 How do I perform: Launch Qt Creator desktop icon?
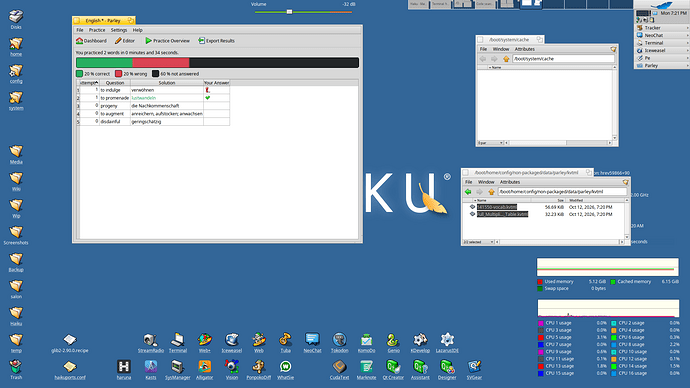(x=393, y=370)
